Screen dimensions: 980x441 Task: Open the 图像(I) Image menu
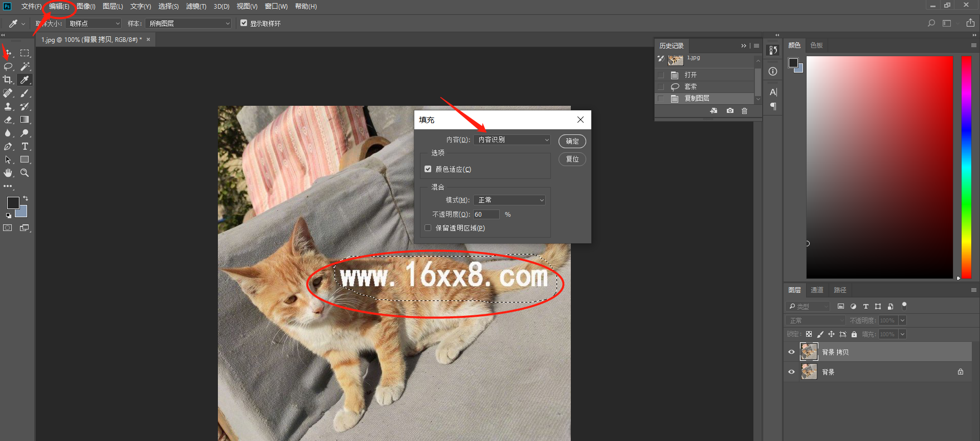(x=86, y=7)
